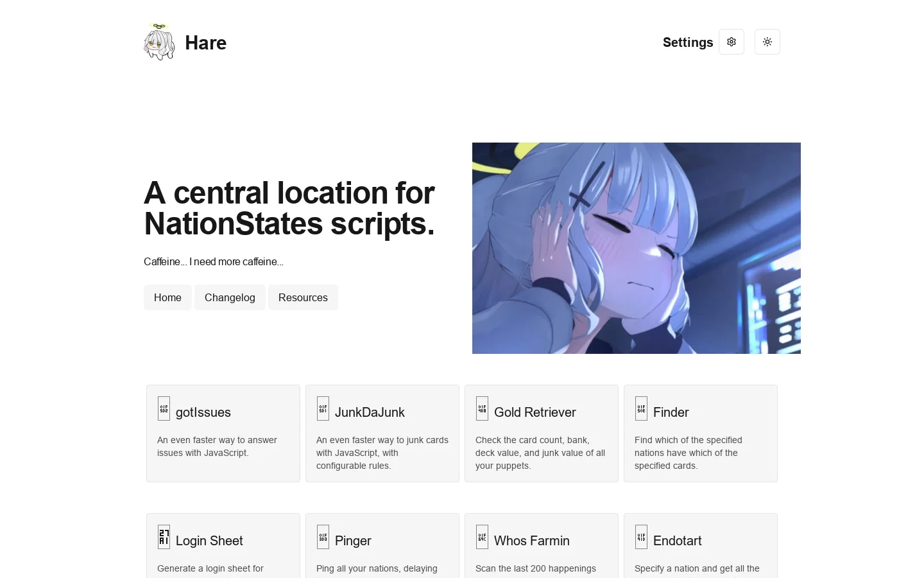Open the Login Sheet script title
Viewport: 924px width, 578px height.
click(x=209, y=541)
